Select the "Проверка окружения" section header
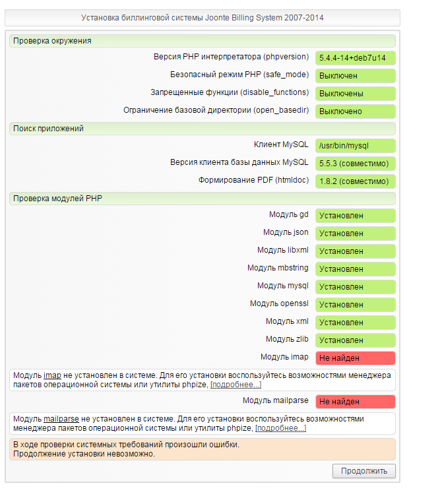The width and height of the screenshot is (442, 504). (52, 41)
